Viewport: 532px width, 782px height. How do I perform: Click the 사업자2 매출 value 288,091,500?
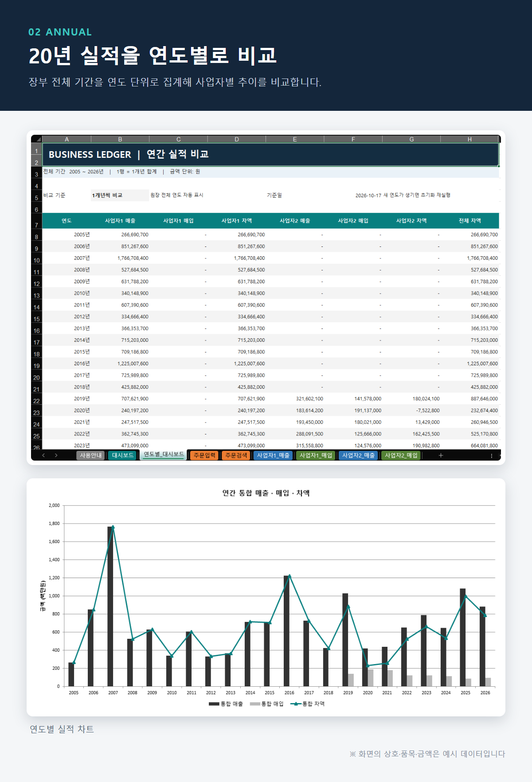295,434
